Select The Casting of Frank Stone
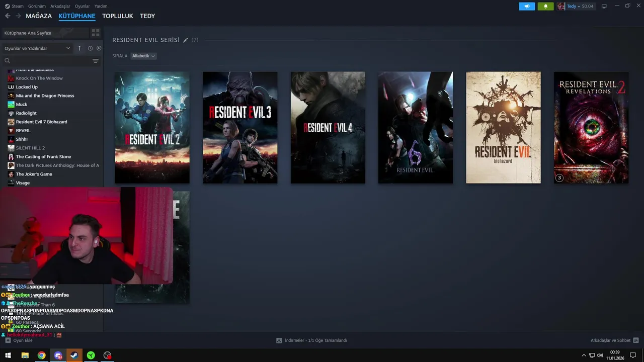This screenshot has width=644, height=362. coord(43,157)
